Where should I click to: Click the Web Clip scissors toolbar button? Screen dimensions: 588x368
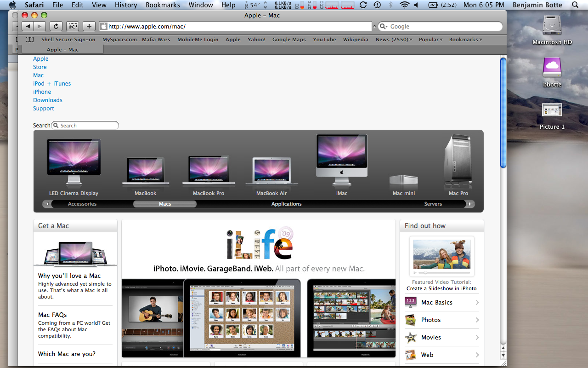73,26
